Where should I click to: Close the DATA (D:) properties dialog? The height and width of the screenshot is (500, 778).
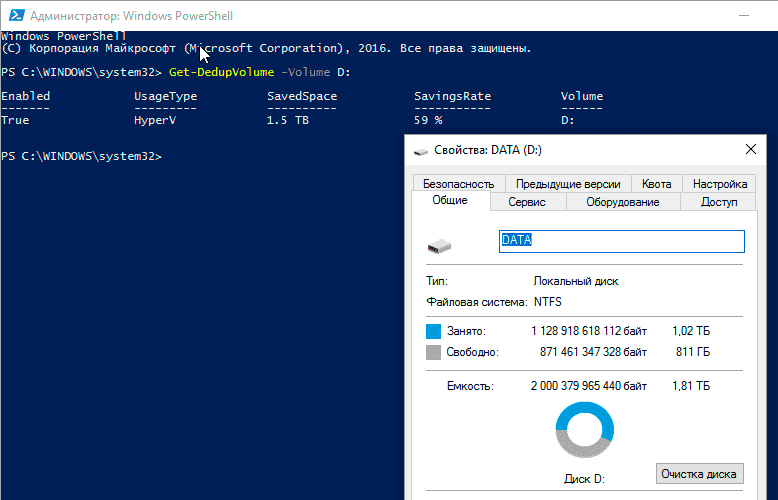(x=751, y=150)
